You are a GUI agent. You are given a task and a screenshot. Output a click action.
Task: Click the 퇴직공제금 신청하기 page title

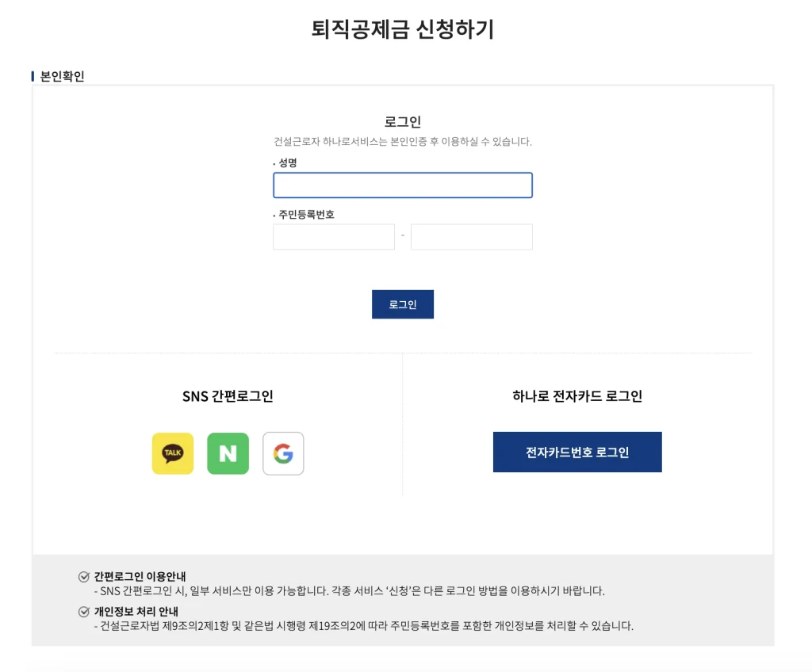pyautogui.click(x=403, y=30)
